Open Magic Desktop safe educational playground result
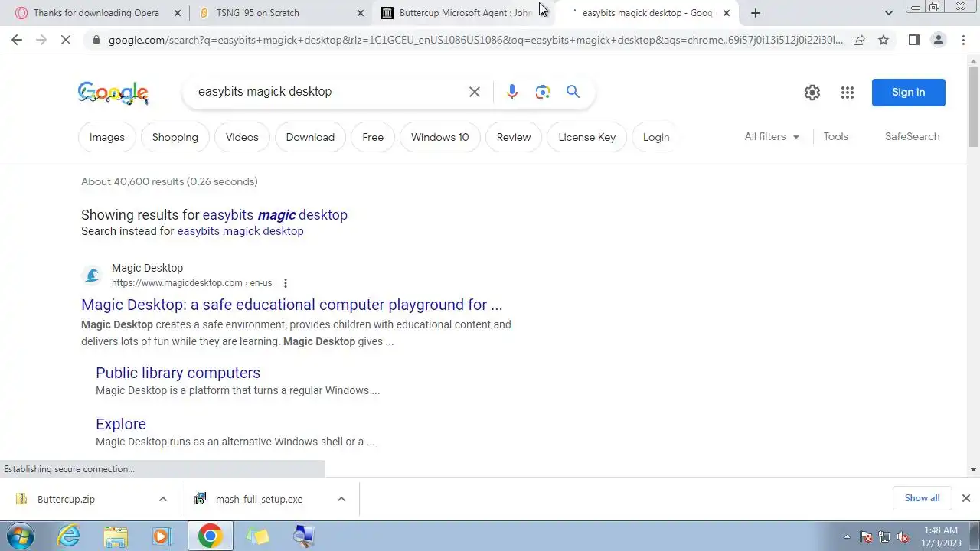Image resolution: width=980 pixels, height=551 pixels. [x=292, y=305]
